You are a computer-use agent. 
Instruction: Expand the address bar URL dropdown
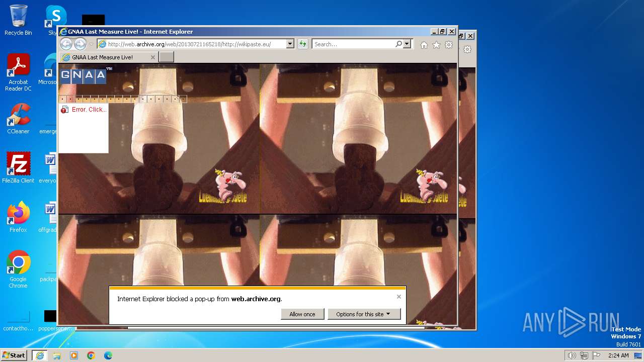coord(290,44)
